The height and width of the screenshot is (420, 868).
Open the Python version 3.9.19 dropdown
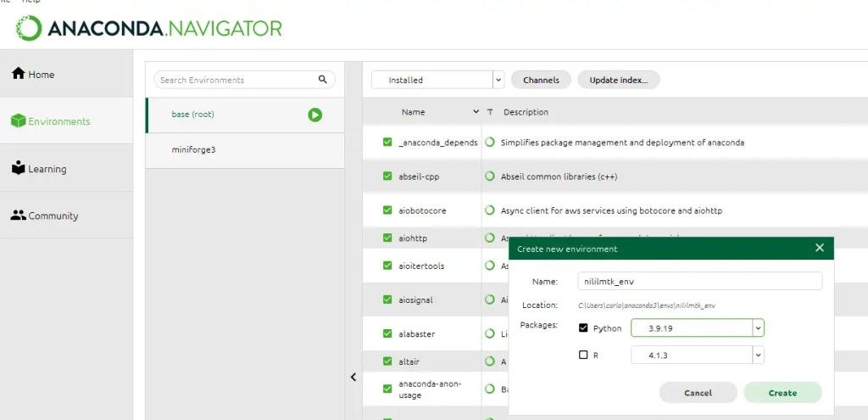(x=758, y=328)
